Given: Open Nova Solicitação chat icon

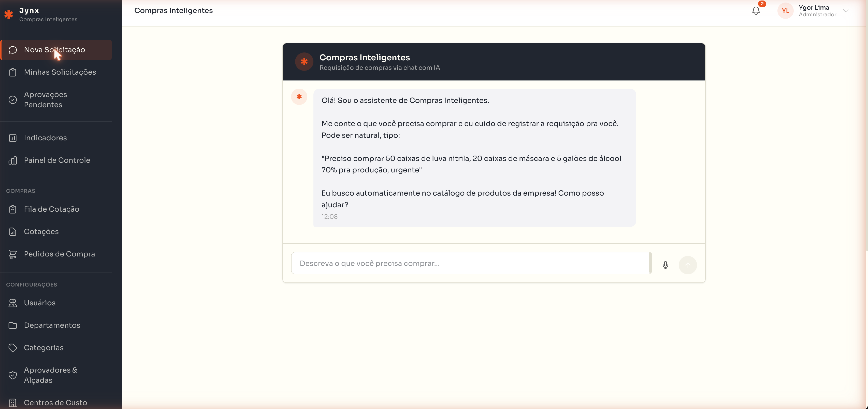Looking at the screenshot, I should (x=12, y=50).
